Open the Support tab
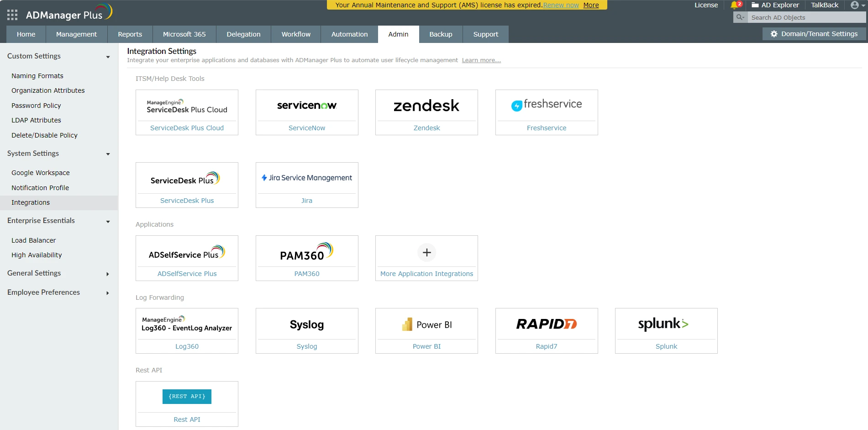 coord(486,34)
